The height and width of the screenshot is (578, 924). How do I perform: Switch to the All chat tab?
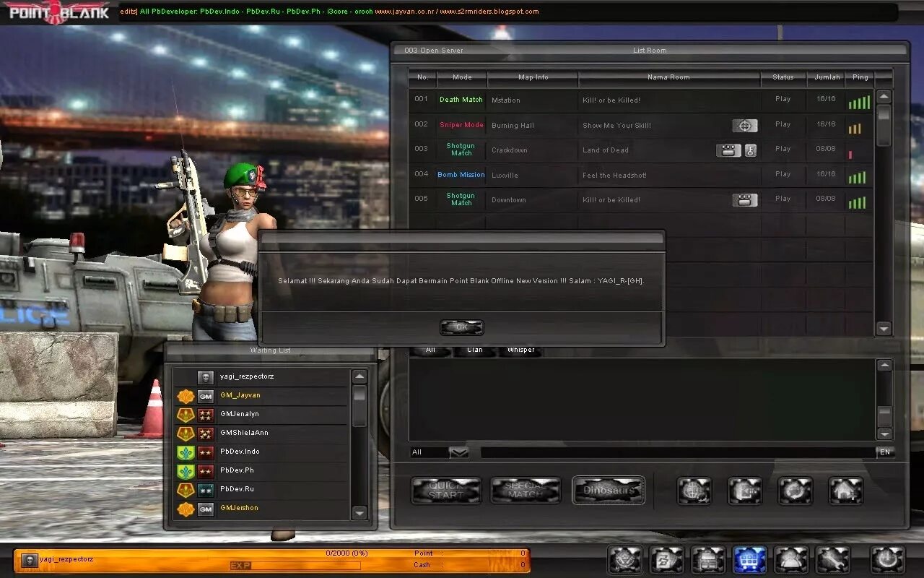pyautogui.click(x=430, y=350)
